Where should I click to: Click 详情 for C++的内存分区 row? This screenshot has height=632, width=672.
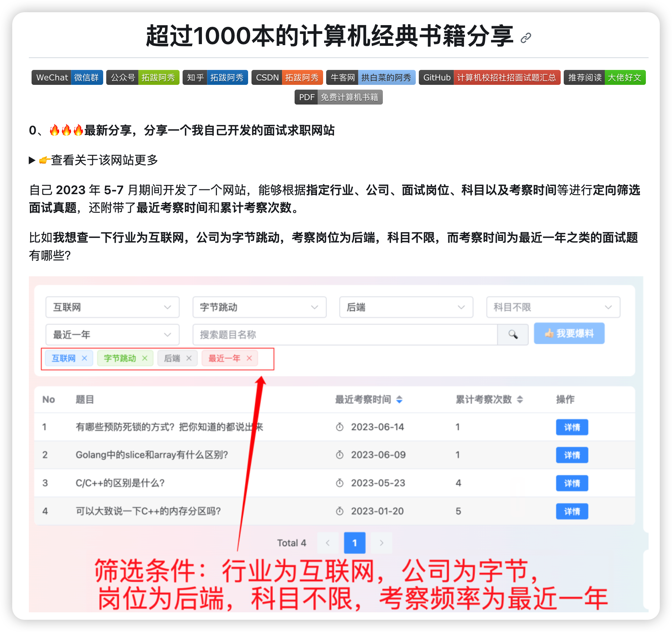tap(572, 511)
